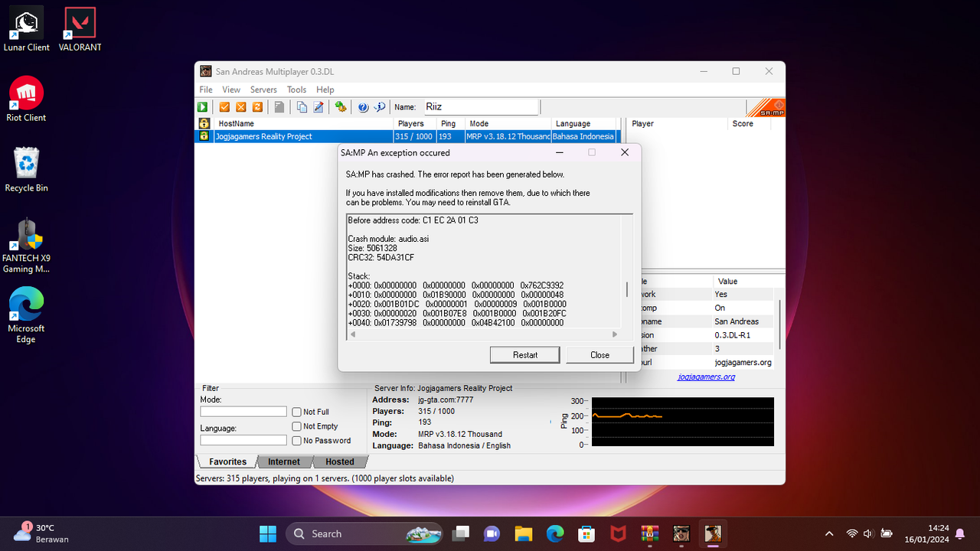This screenshot has width=980, height=551.
Task: Click the gray Master List toolbar icon
Action: 279,107
